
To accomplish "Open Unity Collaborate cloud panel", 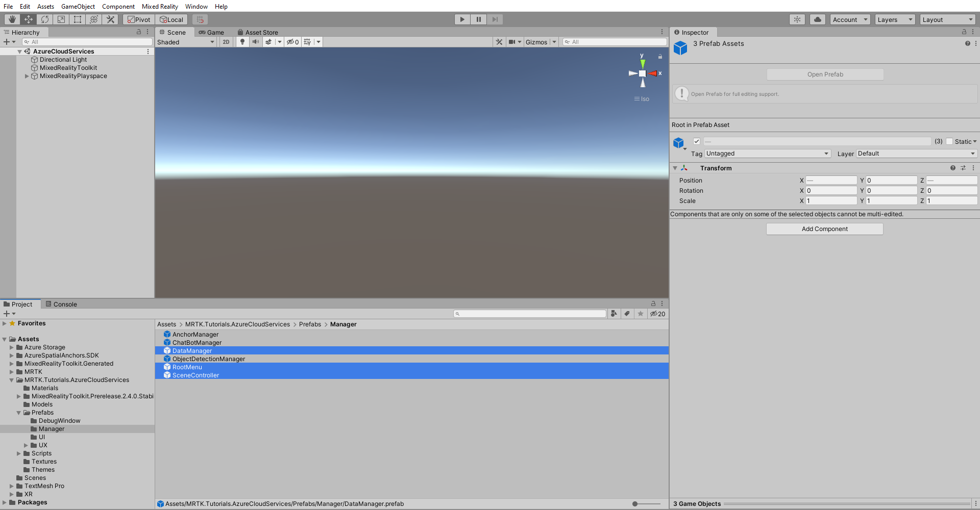I will point(817,19).
